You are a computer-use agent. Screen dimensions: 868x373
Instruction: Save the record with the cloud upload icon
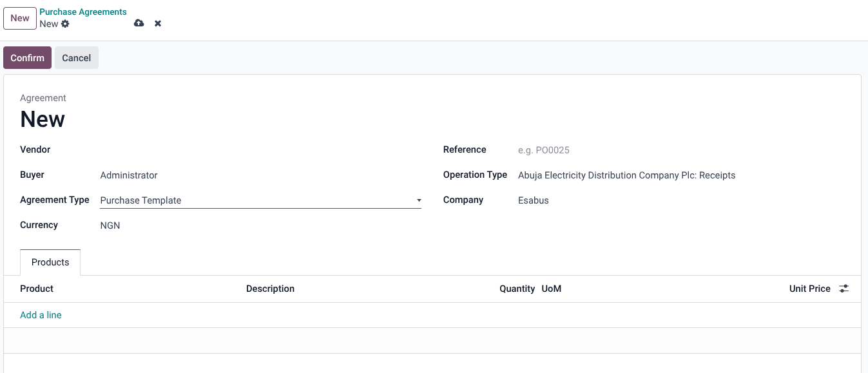139,23
